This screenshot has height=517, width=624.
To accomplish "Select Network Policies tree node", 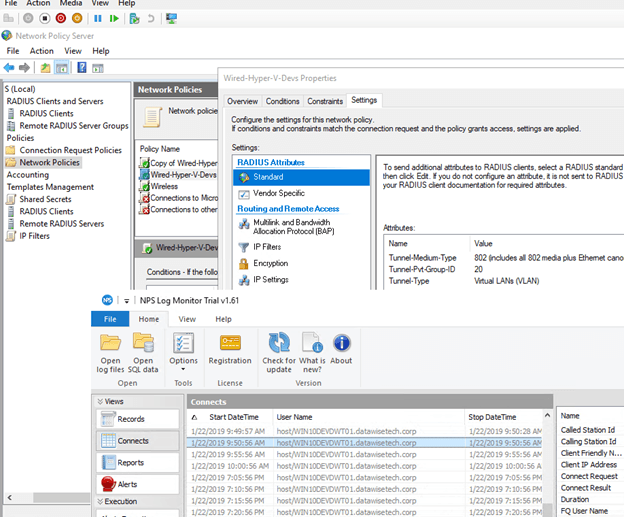I will point(49,162).
